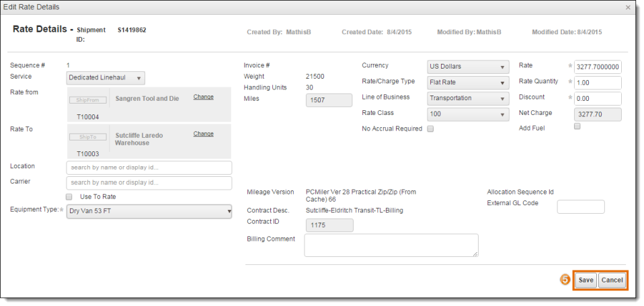Click Change link for Rate To
Screen dimensions: 644x306
203,134
